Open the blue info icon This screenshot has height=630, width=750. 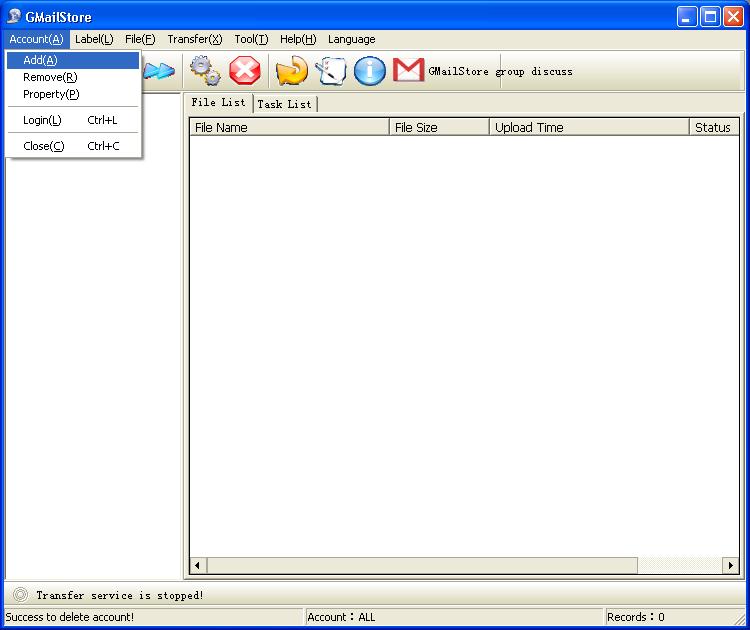(370, 70)
